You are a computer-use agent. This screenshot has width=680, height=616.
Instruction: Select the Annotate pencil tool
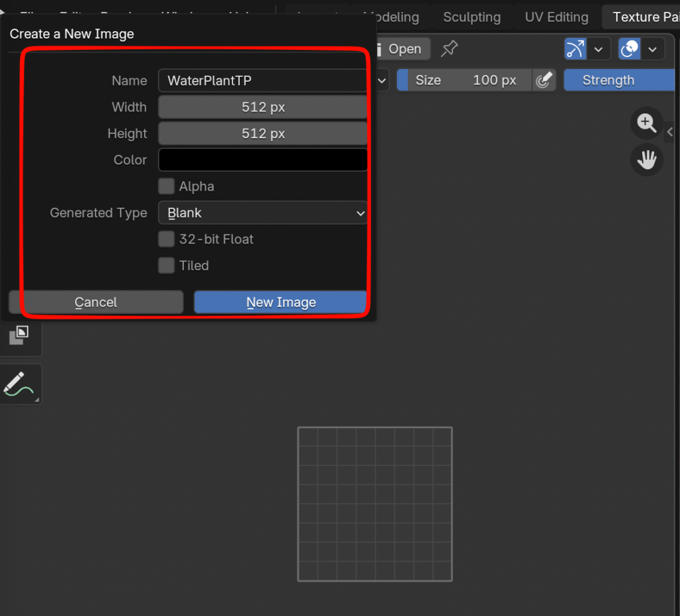pyautogui.click(x=20, y=384)
